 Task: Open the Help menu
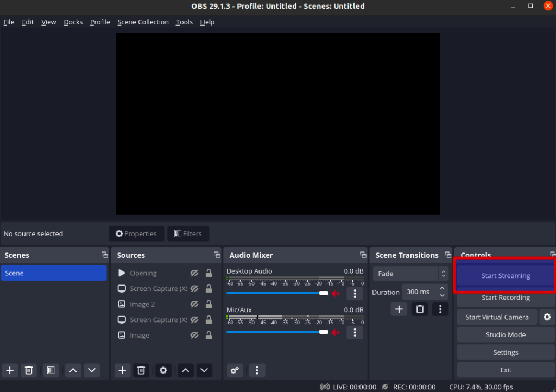pyautogui.click(x=207, y=22)
